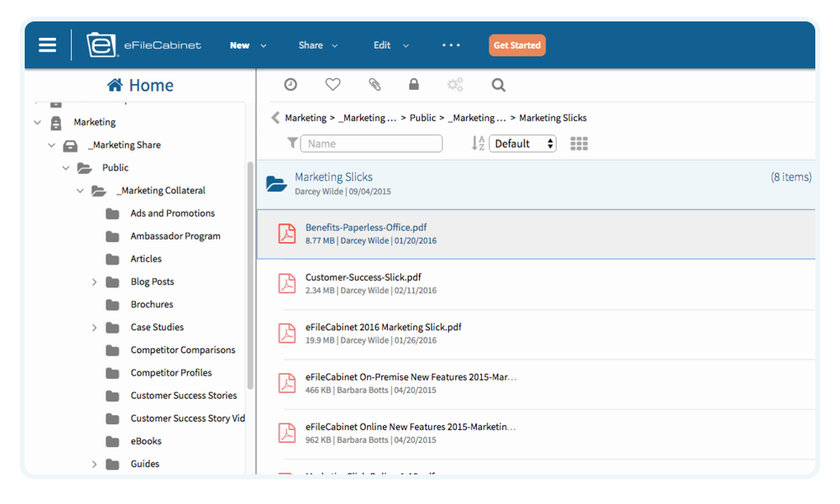The image size is (840, 504).
Task: Click the back arrow in breadcrumb
Action: [275, 118]
